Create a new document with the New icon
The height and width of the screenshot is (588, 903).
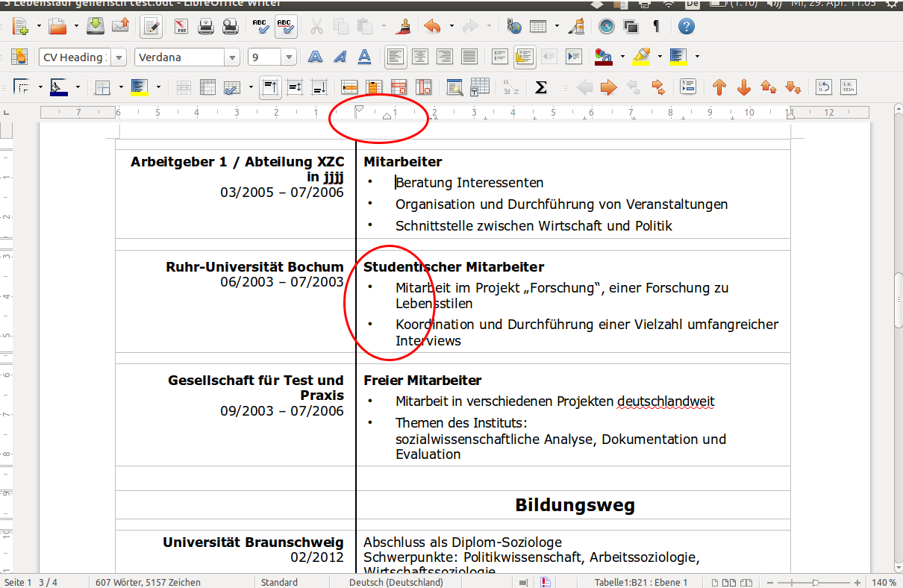(x=20, y=27)
